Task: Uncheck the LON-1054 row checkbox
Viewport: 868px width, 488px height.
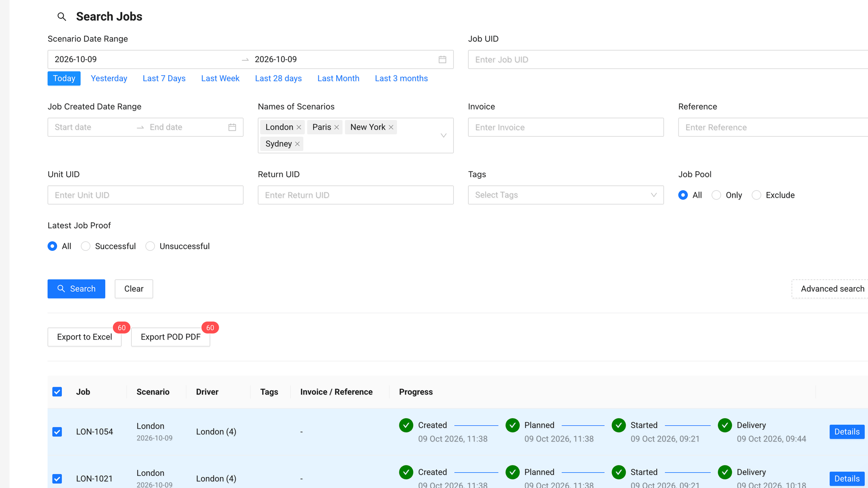Action: click(57, 432)
